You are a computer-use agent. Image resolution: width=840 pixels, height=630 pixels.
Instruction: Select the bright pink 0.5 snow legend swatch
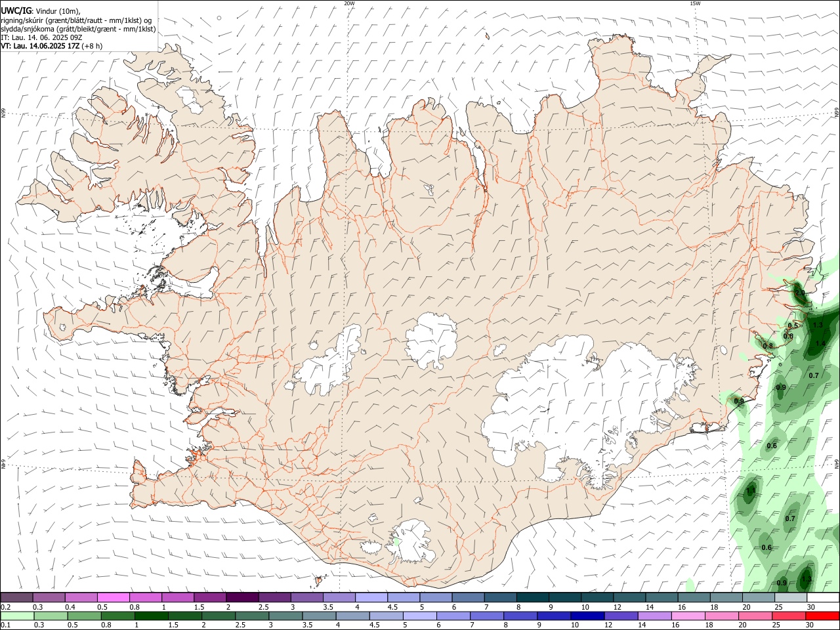click(113, 597)
